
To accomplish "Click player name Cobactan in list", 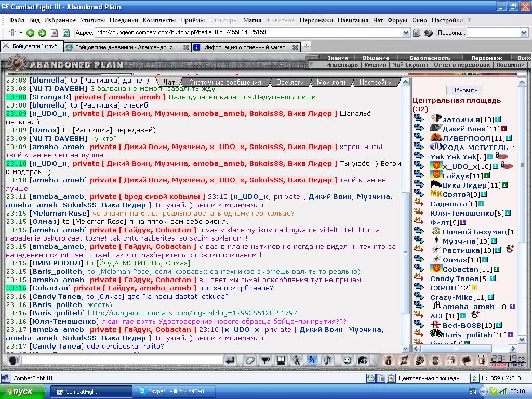I will [x=460, y=269].
